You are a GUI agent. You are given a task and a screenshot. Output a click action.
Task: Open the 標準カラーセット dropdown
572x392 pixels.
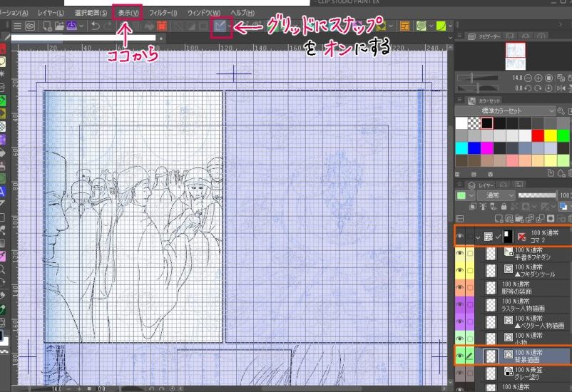(505, 111)
